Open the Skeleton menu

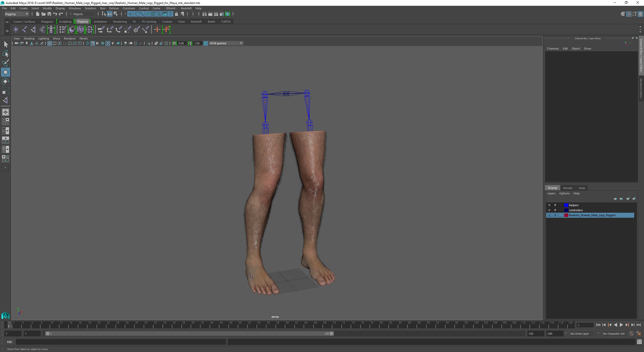[90, 8]
